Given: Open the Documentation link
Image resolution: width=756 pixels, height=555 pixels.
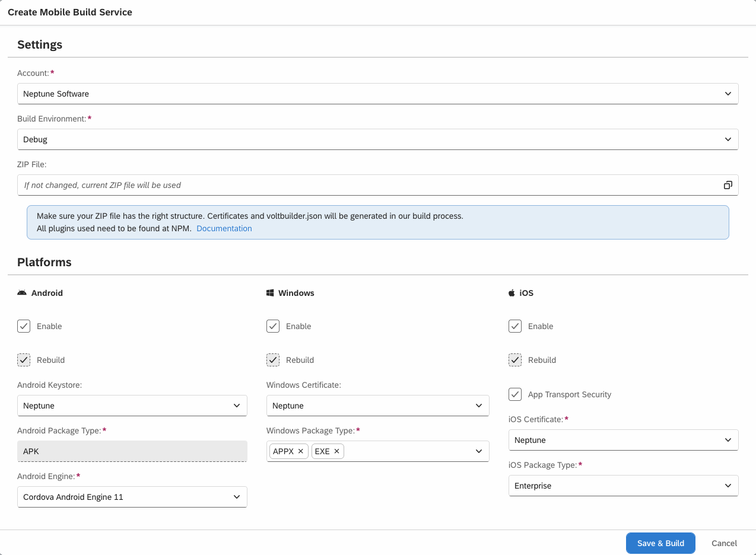Looking at the screenshot, I should [224, 228].
